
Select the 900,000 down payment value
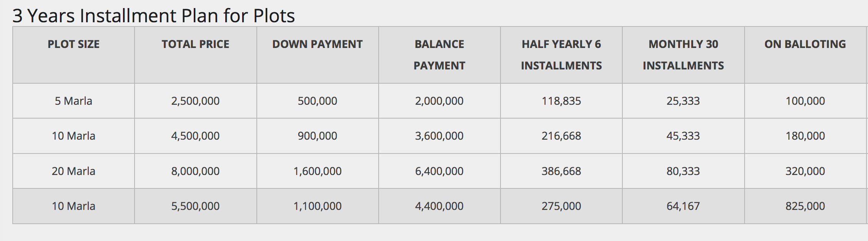click(318, 136)
